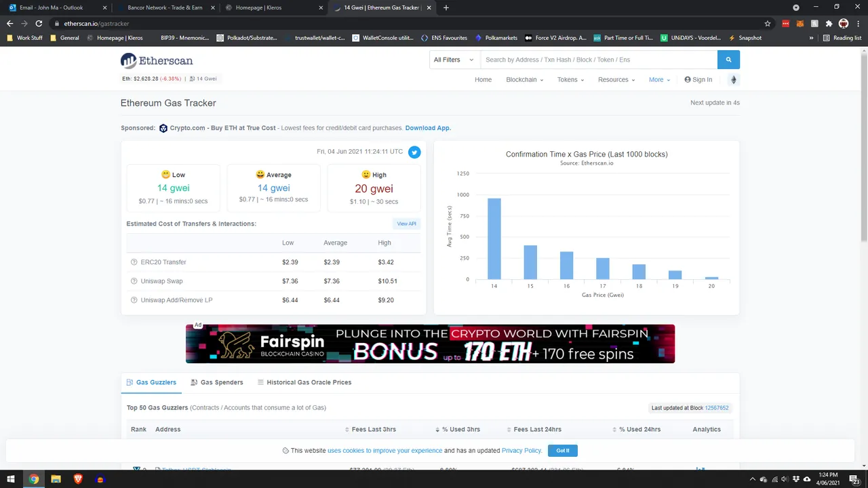868x488 pixels.
Task: Click the Etherscan logo
Action: (157, 61)
